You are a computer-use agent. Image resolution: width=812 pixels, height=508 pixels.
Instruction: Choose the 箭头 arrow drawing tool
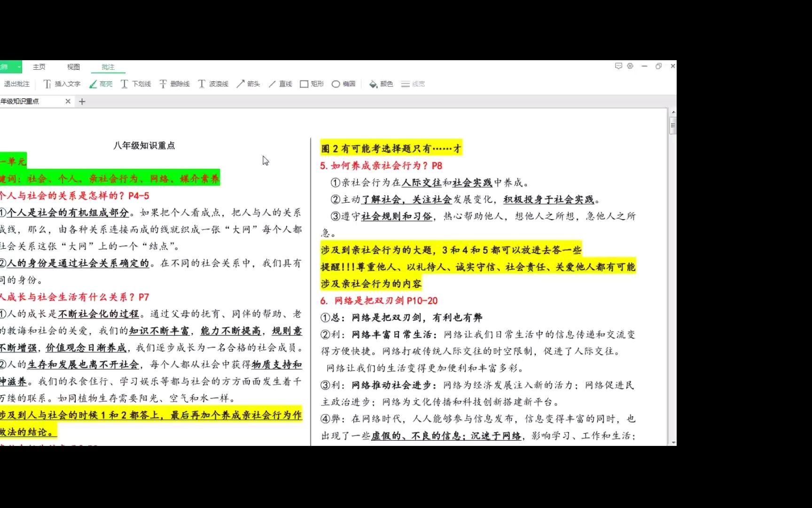point(248,84)
